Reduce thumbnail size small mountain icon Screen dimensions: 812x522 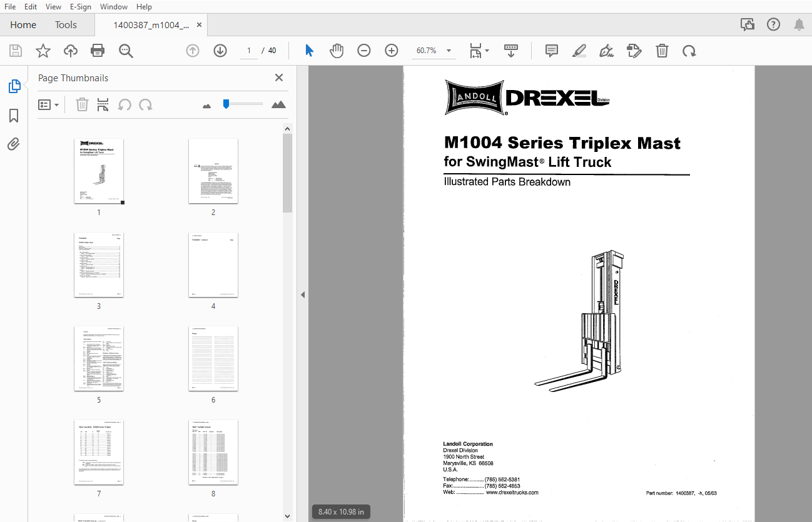207,106
